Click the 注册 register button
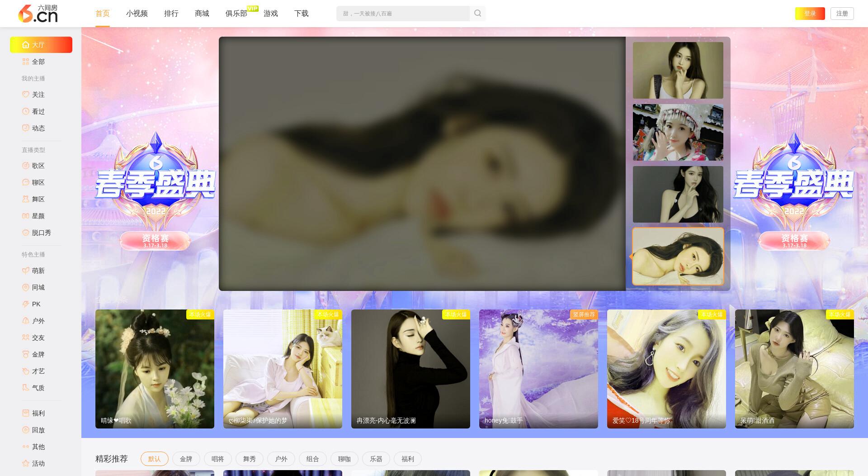The image size is (868, 476). point(842,14)
